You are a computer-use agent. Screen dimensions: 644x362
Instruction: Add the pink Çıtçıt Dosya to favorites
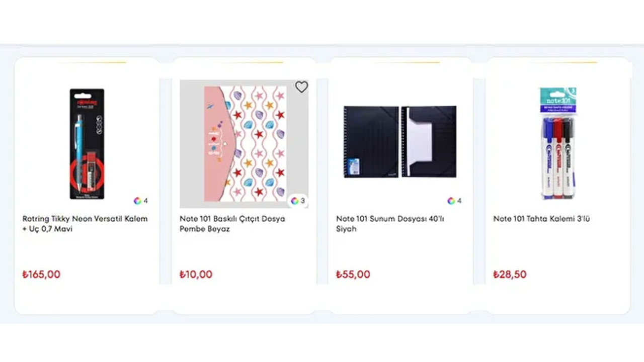point(301,87)
